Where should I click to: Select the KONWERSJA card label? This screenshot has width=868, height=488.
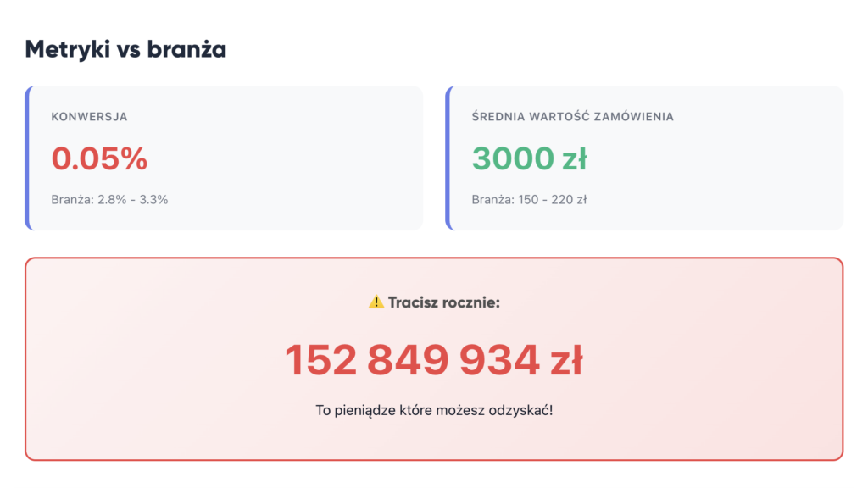[89, 117]
